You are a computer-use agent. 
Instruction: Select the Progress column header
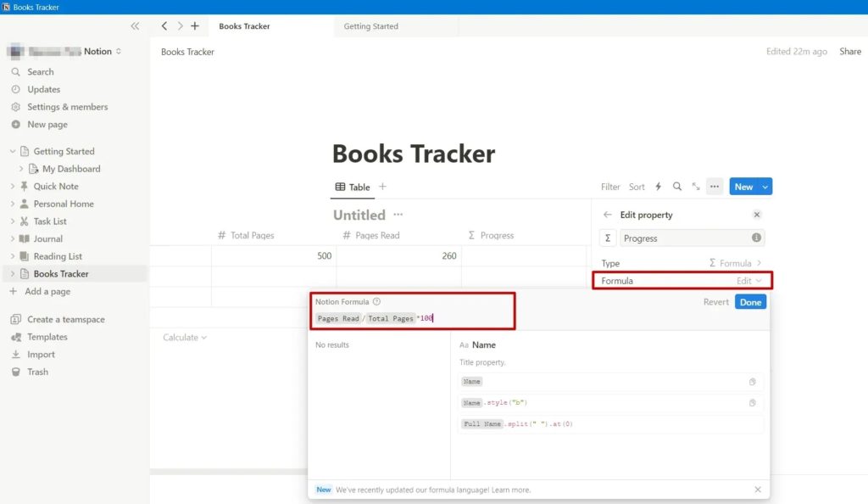(491, 235)
